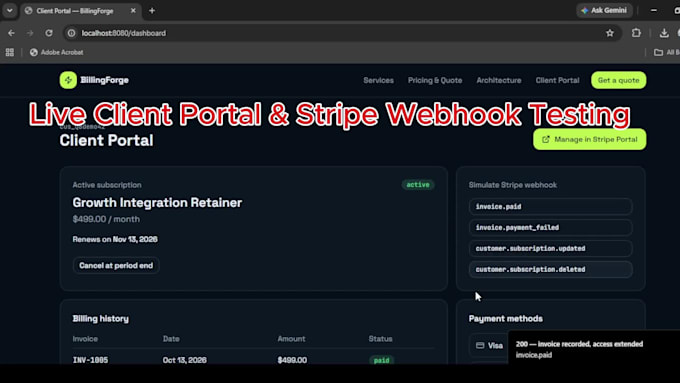
Task: Click the Get a quote button
Action: click(x=618, y=80)
